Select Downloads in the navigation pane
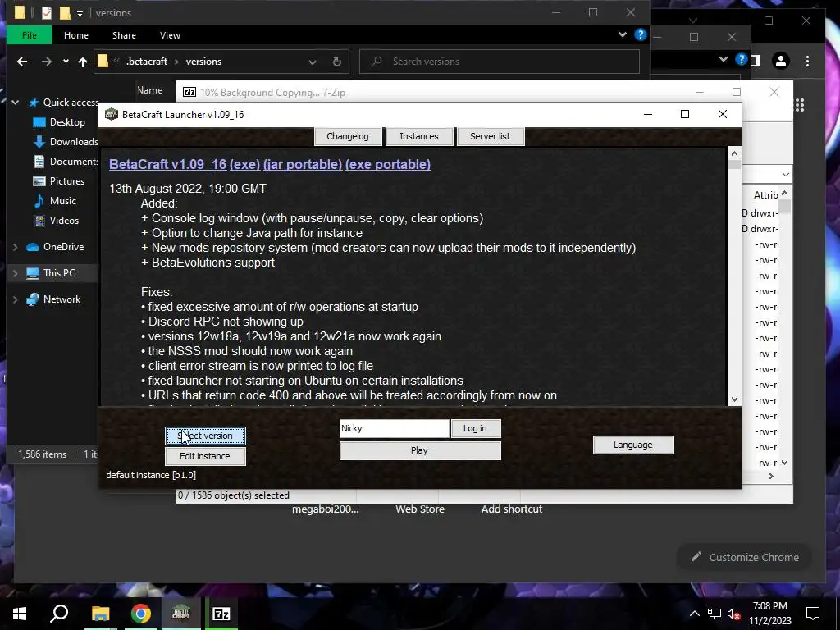 pyautogui.click(x=73, y=142)
